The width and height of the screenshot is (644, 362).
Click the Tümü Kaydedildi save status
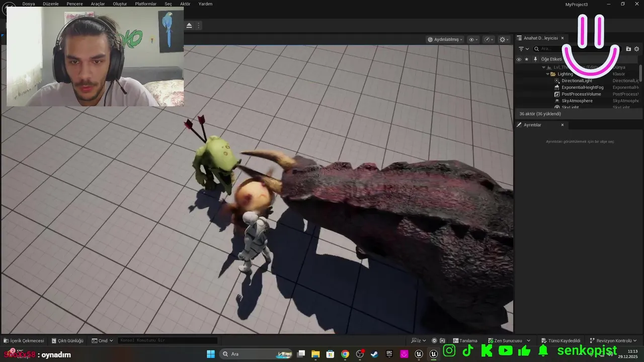(560, 341)
